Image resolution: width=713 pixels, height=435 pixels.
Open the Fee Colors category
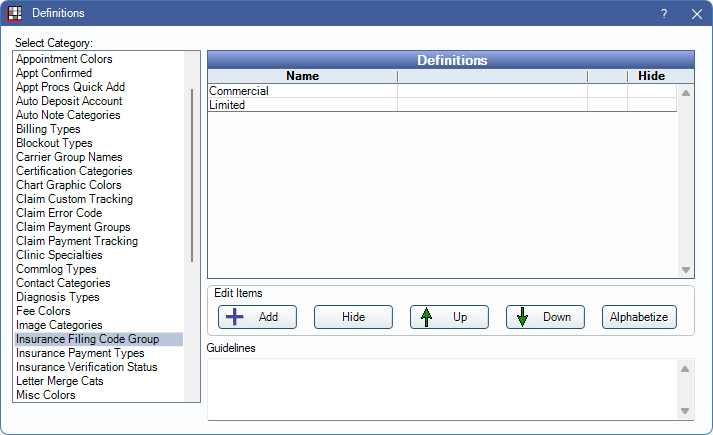44,311
